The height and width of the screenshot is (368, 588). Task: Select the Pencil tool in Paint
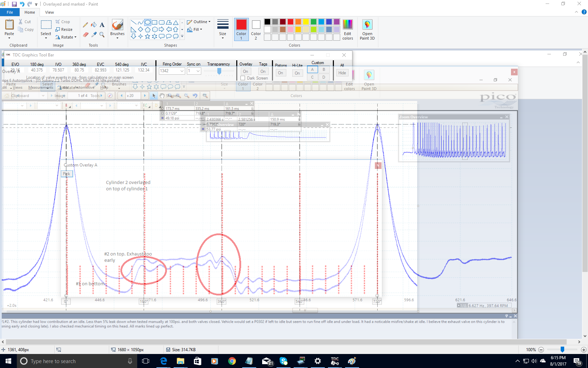click(x=85, y=25)
